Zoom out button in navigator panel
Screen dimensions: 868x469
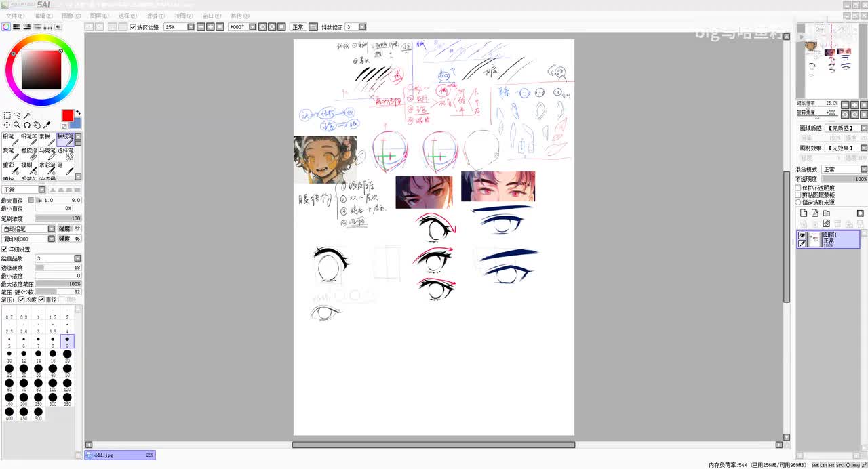845,105
